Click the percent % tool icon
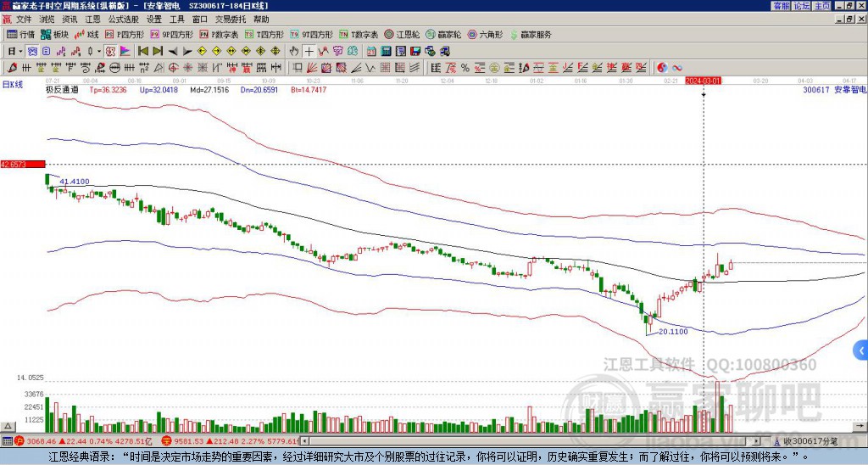This screenshot has width=868, height=465. coord(465,68)
